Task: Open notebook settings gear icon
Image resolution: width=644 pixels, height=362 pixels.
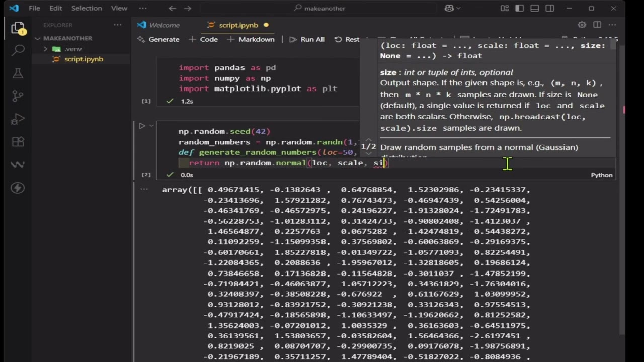Action: [x=582, y=25]
